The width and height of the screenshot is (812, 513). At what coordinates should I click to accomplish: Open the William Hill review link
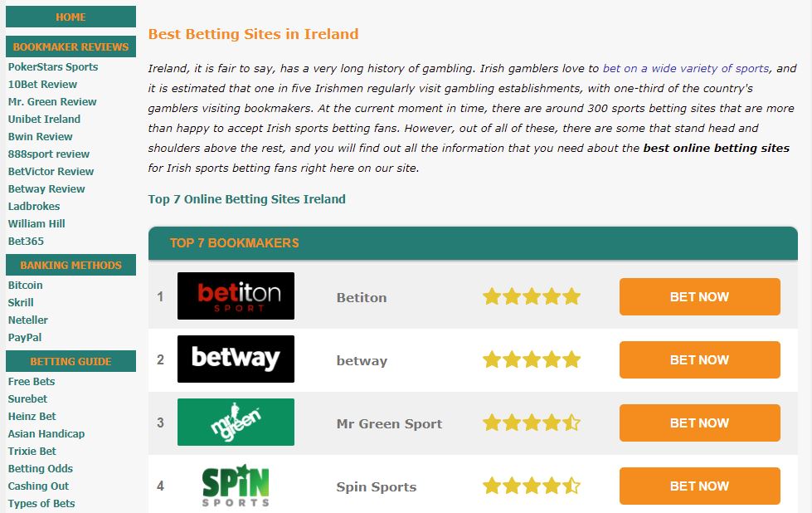(36, 224)
